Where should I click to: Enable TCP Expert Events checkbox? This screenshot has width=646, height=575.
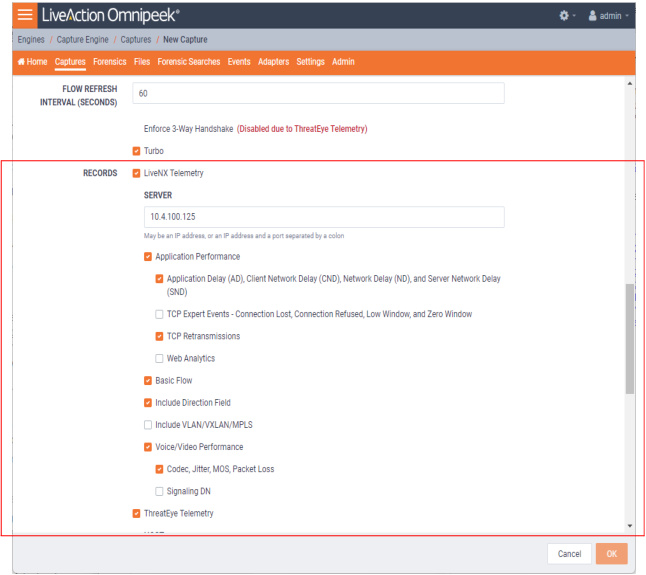[159, 314]
